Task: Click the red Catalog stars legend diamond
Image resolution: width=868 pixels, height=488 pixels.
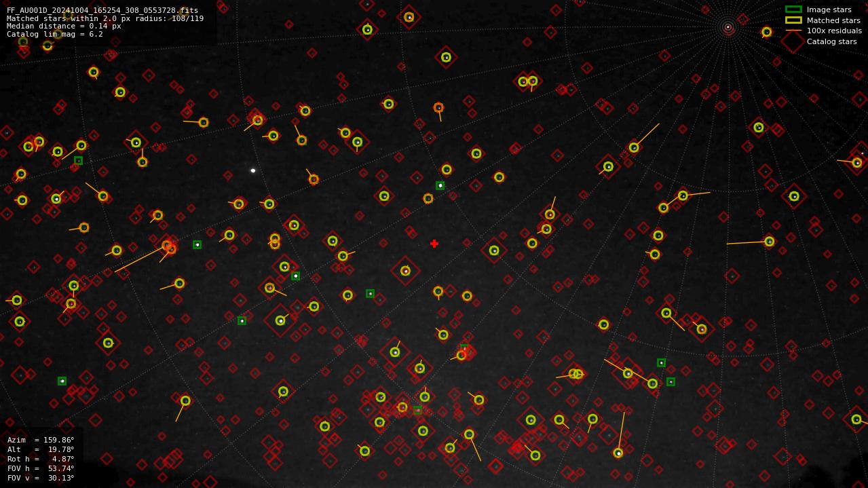Action: 793,41
